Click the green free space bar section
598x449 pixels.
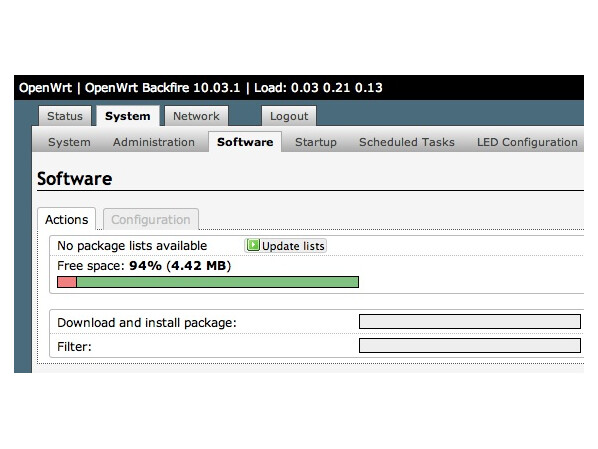pyautogui.click(x=217, y=282)
